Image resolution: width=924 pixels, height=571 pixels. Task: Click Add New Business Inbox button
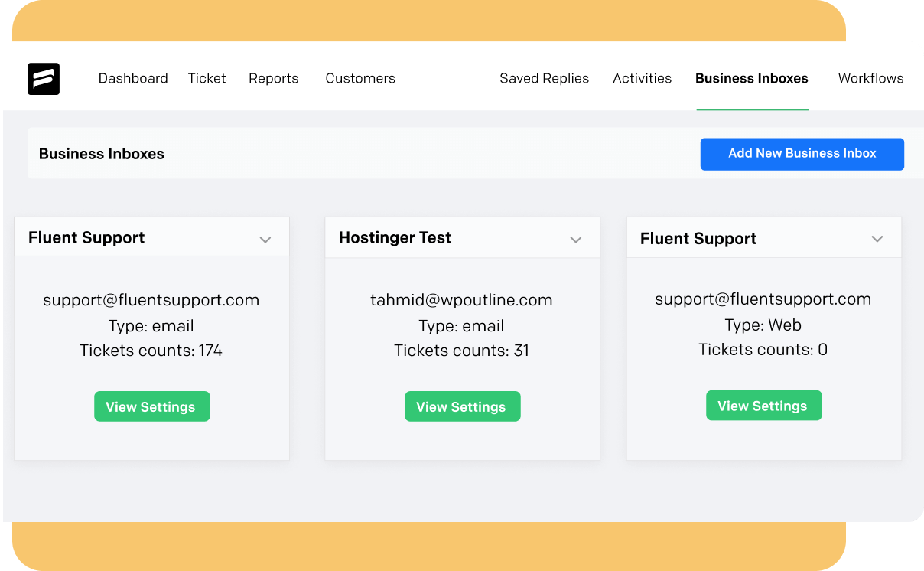pos(802,154)
